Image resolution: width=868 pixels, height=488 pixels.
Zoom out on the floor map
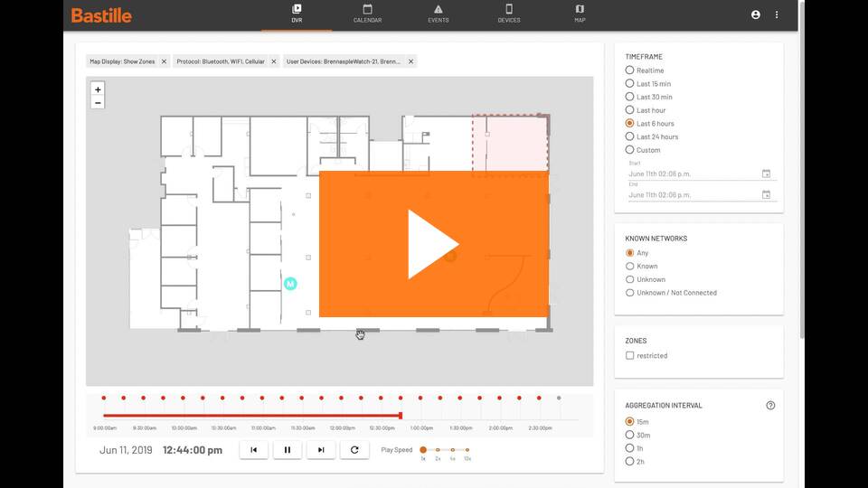click(98, 103)
